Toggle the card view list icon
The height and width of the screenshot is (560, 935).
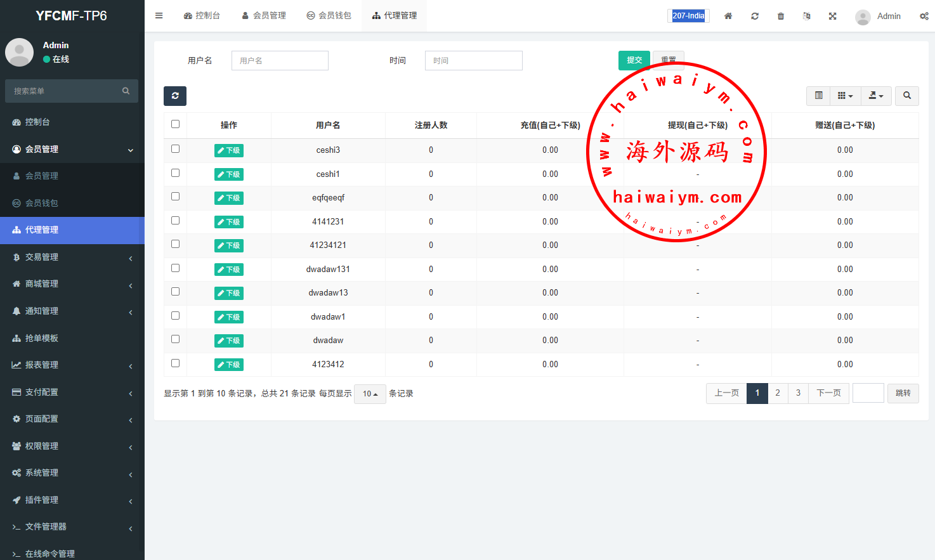coord(819,96)
